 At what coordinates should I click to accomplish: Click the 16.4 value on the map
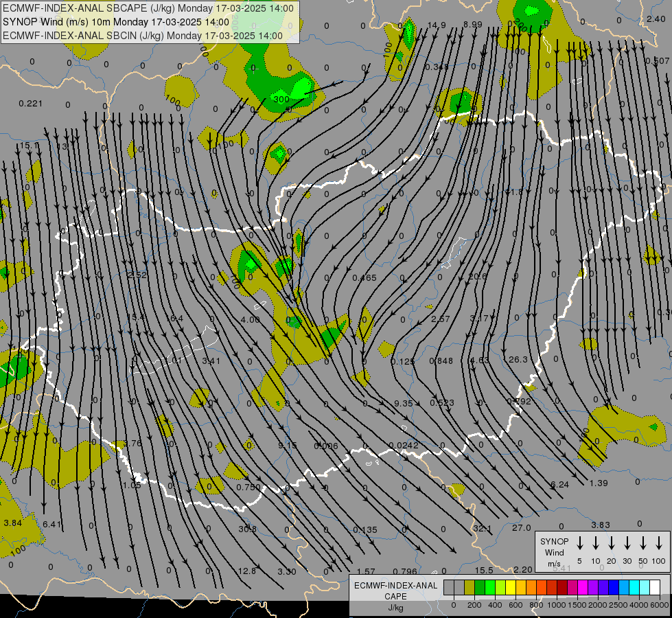pos(174,318)
